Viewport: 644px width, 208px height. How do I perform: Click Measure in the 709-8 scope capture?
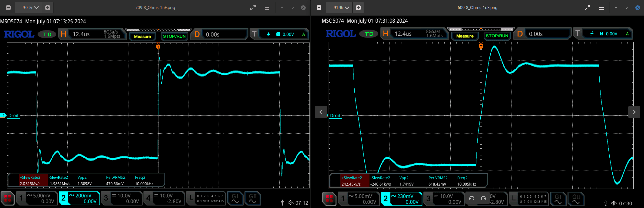[x=142, y=36]
